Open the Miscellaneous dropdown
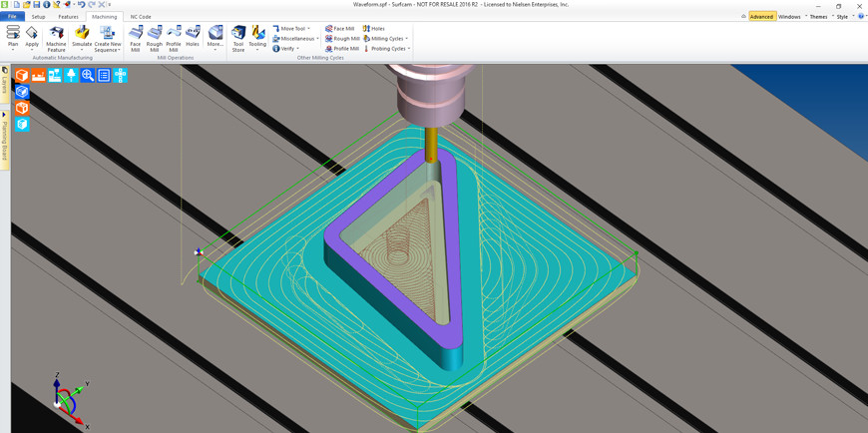Image resolution: width=868 pixels, height=433 pixels. (293, 38)
